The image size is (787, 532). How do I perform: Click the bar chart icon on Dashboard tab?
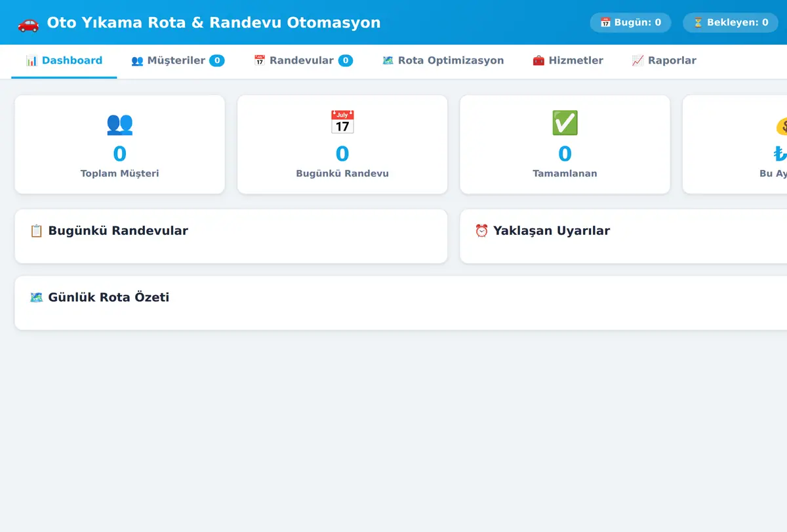coord(31,60)
